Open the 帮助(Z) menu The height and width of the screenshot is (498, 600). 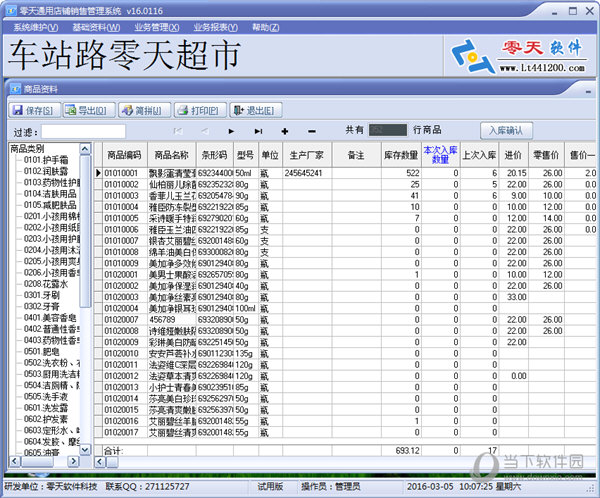pyautogui.click(x=266, y=27)
